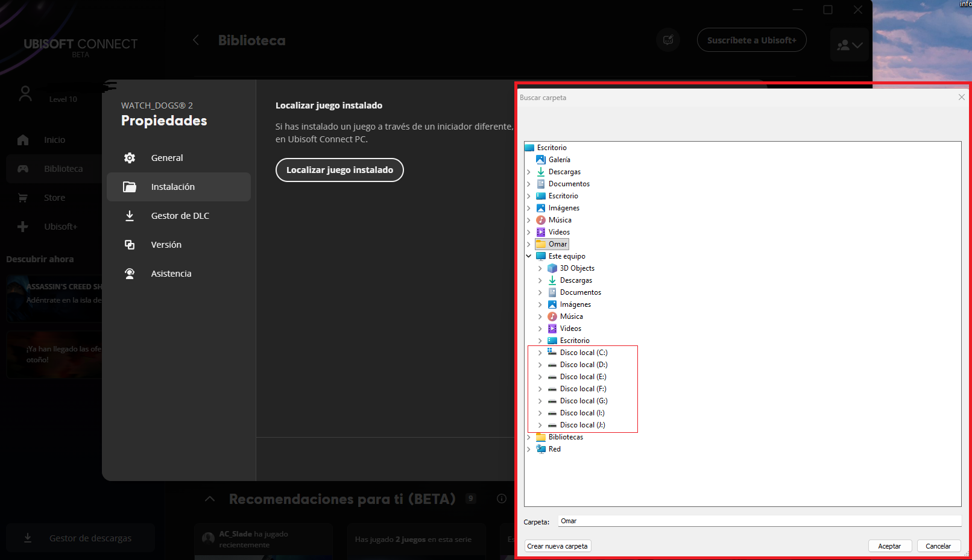The image size is (972, 560).
Task: Go back with the arrow beside Biblioteca
Action: [196, 40]
